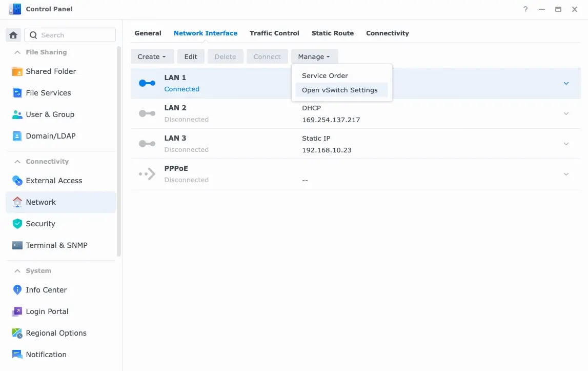The height and width of the screenshot is (371, 588).
Task: Open Info Center icon
Action: pyautogui.click(x=17, y=290)
